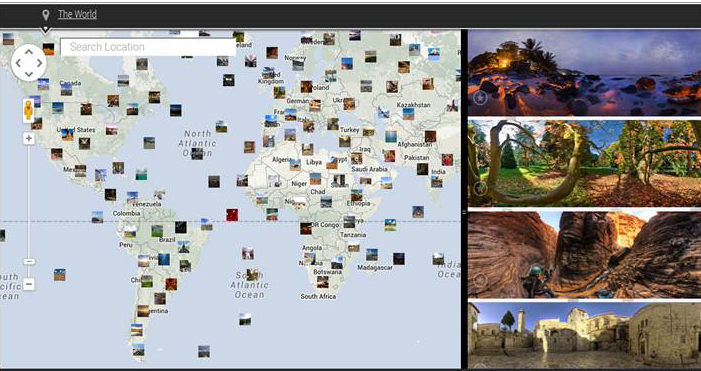701x371 pixels.
Task: Open the tropical night beach panorama
Action: pyautogui.click(x=584, y=73)
